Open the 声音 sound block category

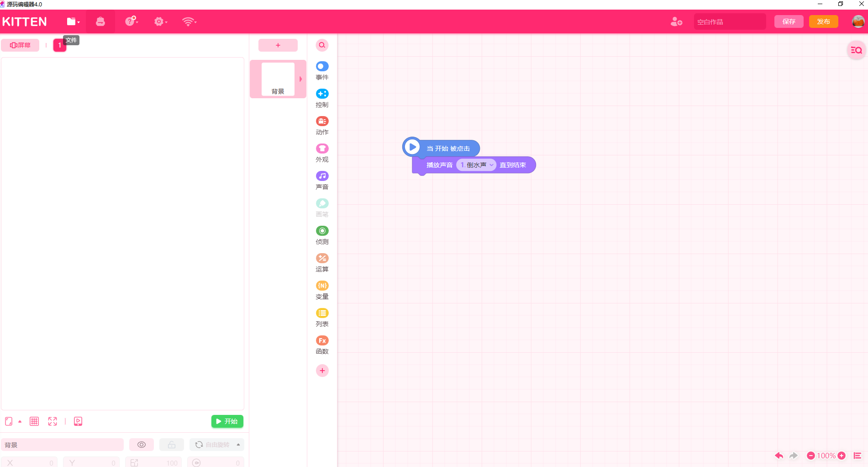[x=322, y=180]
